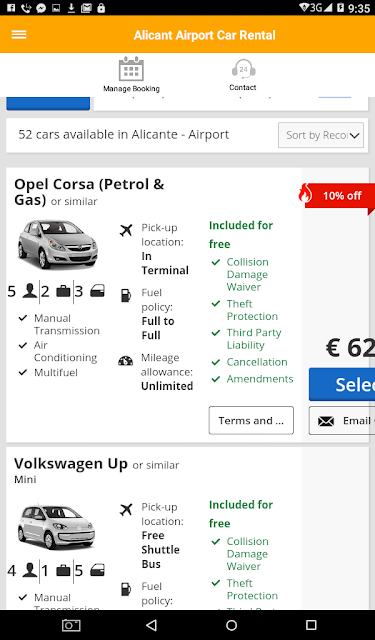Viewport: 375px width, 640px height.
Task: Open the Contact headset icon
Action: (244, 69)
